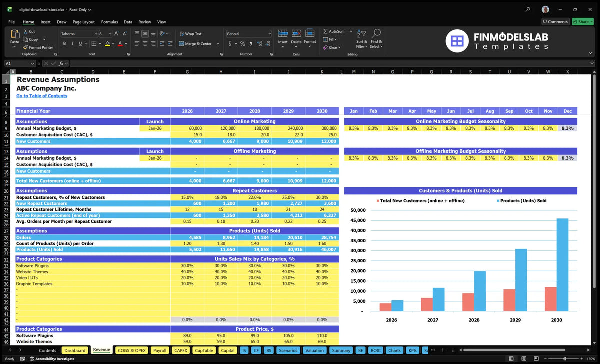Click the AutoSum sigma icon
The width and height of the screenshot is (600, 364).
325,31
